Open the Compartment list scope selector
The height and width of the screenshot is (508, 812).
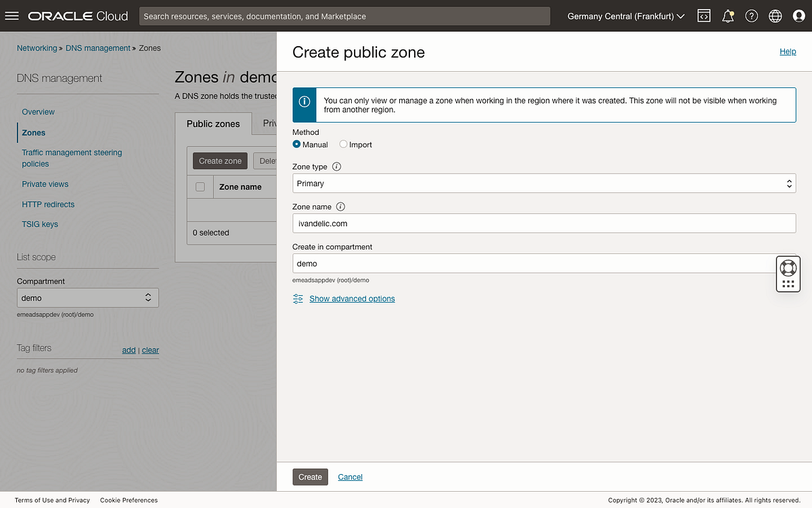tap(88, 297)
